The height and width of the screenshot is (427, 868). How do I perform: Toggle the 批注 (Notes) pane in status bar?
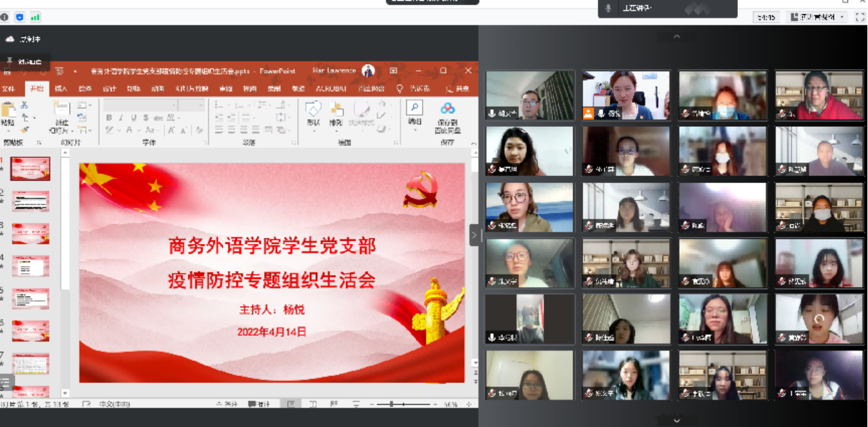[x=258, y=403]
